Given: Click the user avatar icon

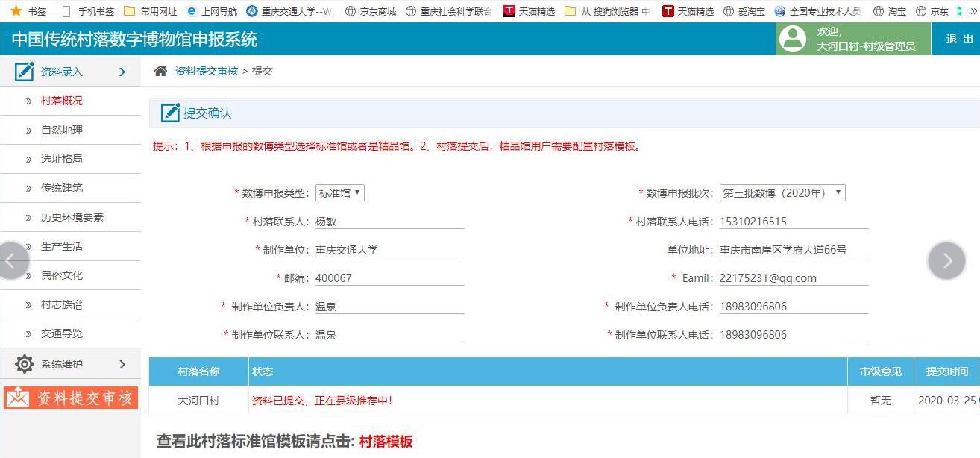Looking at the screenshot, I should pyautogui.click(x=792, y=39).
